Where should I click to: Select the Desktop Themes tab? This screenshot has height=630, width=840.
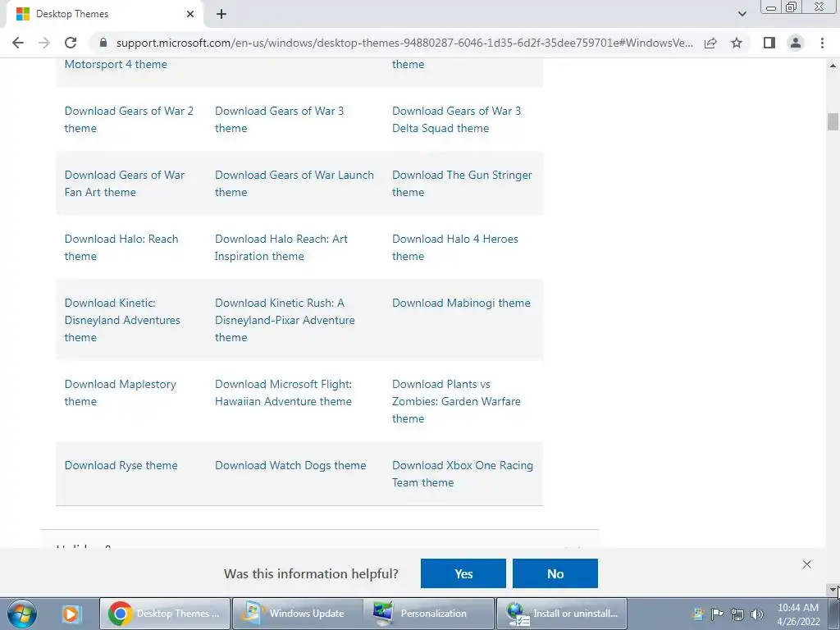tap(105, 14)
